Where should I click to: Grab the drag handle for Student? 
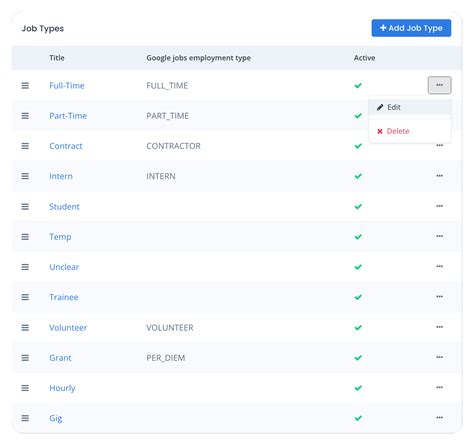(25, 206)
